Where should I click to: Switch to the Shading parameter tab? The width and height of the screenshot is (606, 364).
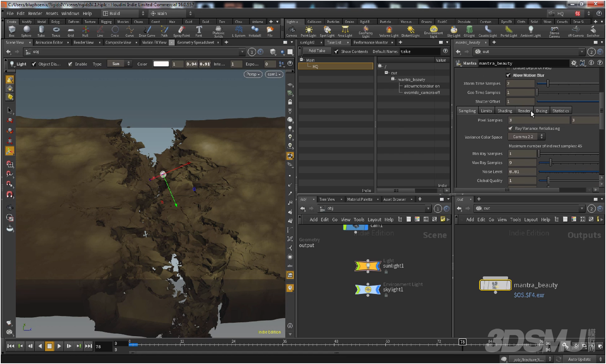pos(505,111)
